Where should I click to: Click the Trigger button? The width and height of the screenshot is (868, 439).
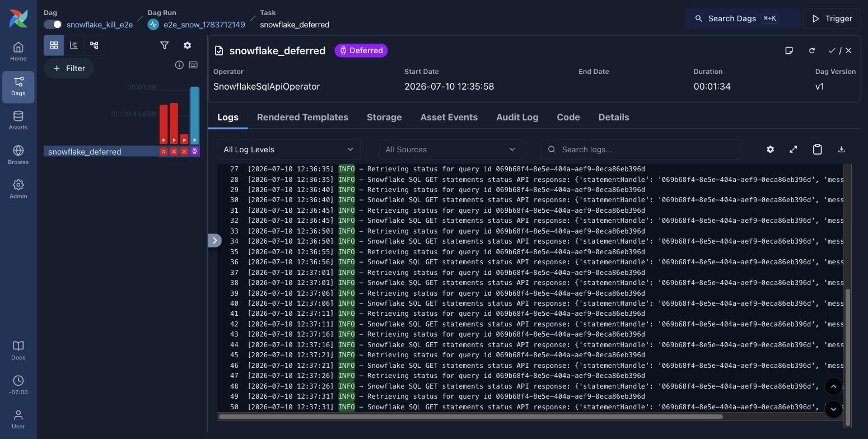point(832,18)
